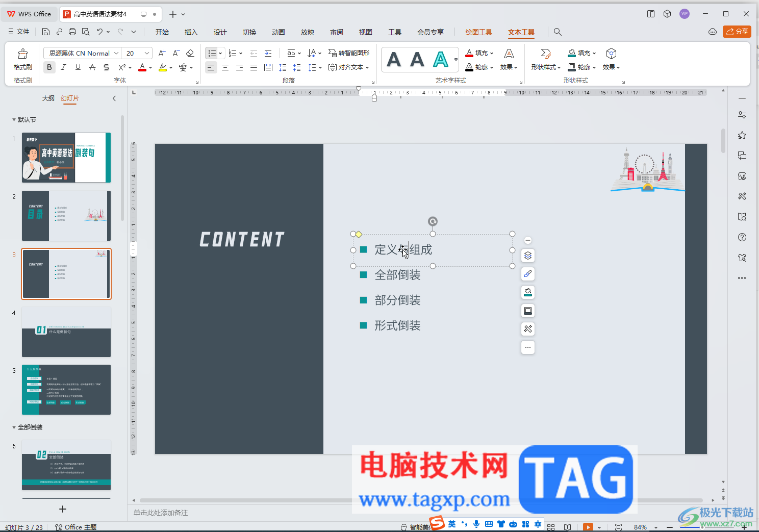This screenshot has width=759, height=532.
Task: Click the distributed alignment icon
Action: pos(268,67)
